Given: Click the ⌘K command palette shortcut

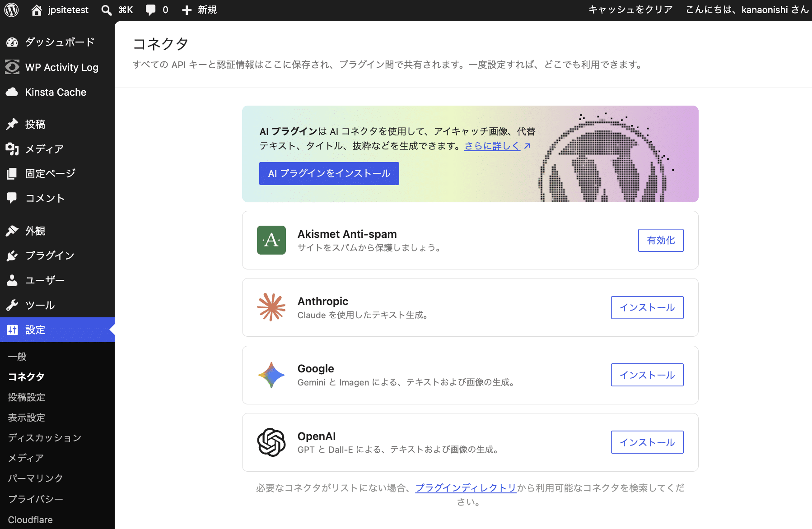Looking at the screenshot, I should (x=126, y=10).
